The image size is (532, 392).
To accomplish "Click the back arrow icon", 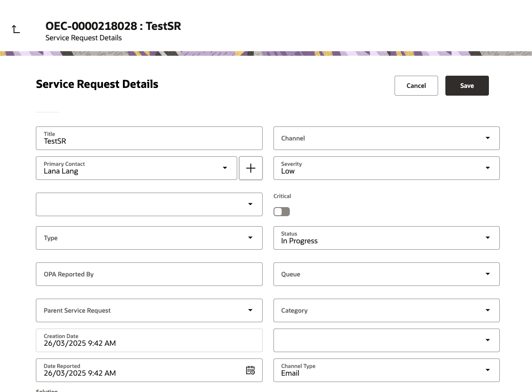I will tap(16, 29).
